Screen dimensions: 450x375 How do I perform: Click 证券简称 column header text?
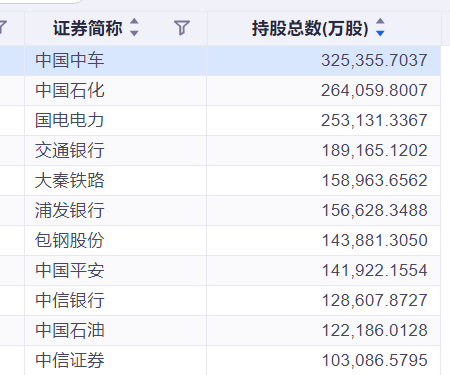pyautogui.click(x=88, y=28)
